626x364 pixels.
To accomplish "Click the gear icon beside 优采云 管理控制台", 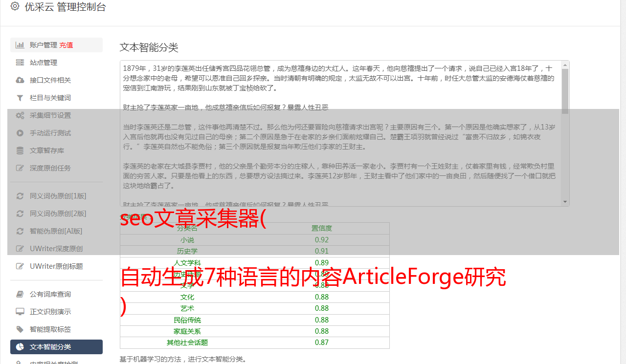I will pos(15,7).
